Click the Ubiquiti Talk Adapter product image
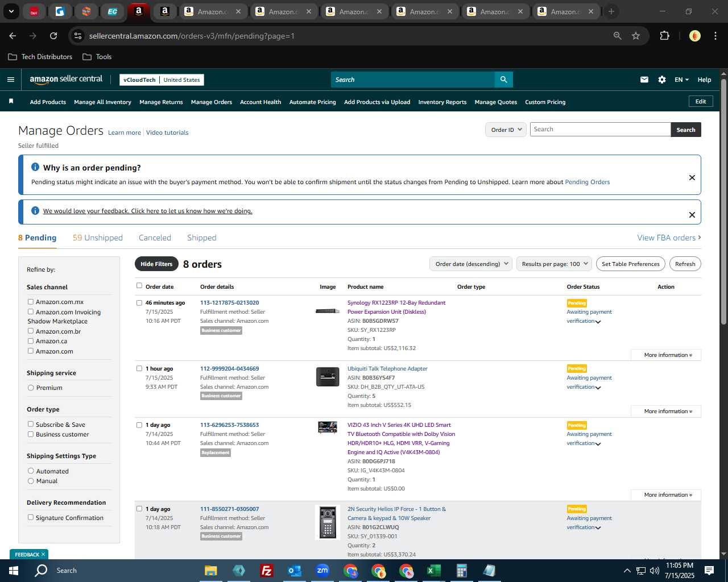Image resolution: width=728 pixels, height=582 pixels. [x=328, y=377]
